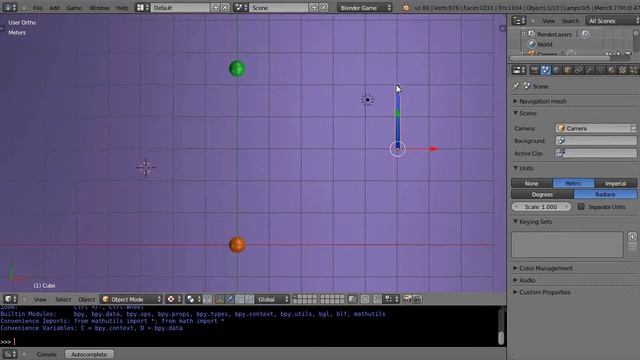Select World in the Outliner

544,44
